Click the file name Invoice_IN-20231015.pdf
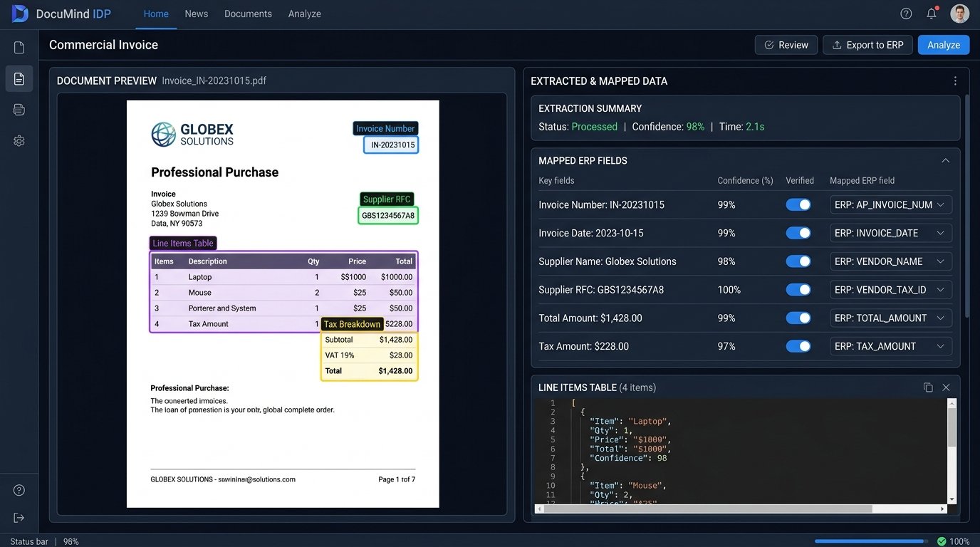The width and height of the screenshot is (980, 547). click(x=214, y=81)
